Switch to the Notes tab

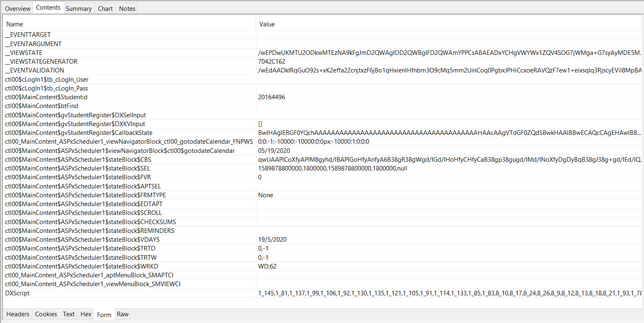[x=127, y=8]
